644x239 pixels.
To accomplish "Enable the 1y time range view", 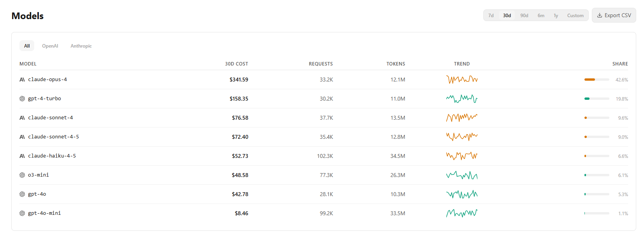I will (556, 15).
